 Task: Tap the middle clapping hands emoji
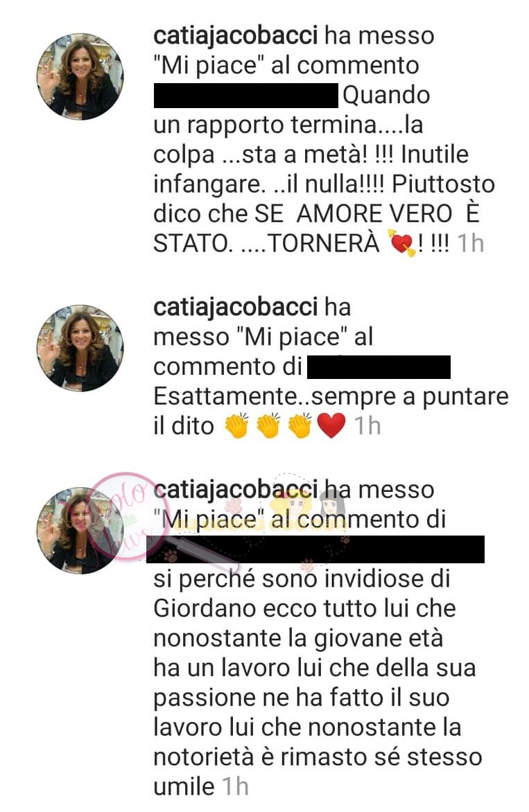pyautogui.click(x=268, y=425)
